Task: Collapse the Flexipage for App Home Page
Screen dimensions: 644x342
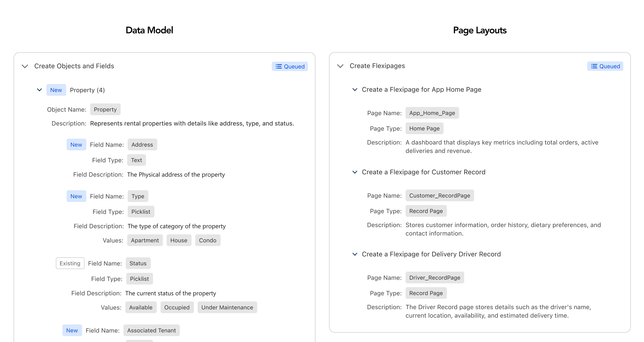Action: pos(354,89)
